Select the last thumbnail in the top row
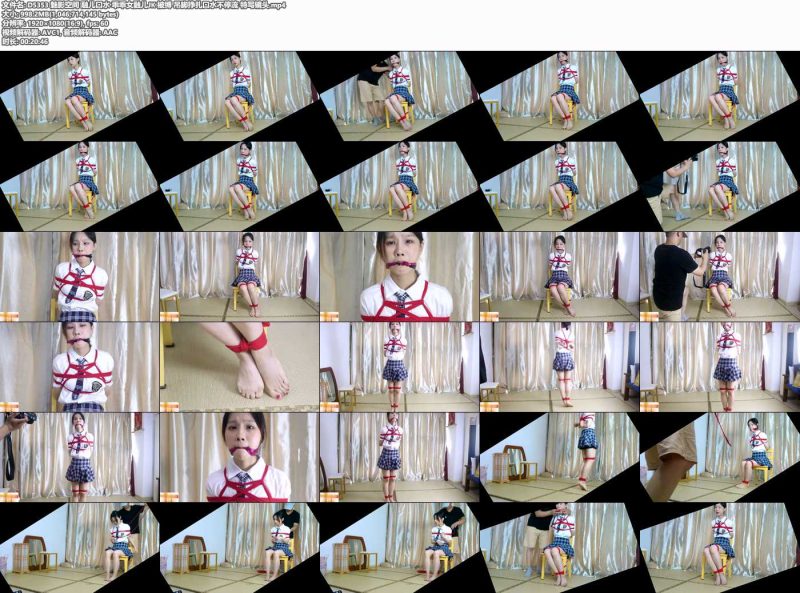800x593 pixels. [720, 96]
